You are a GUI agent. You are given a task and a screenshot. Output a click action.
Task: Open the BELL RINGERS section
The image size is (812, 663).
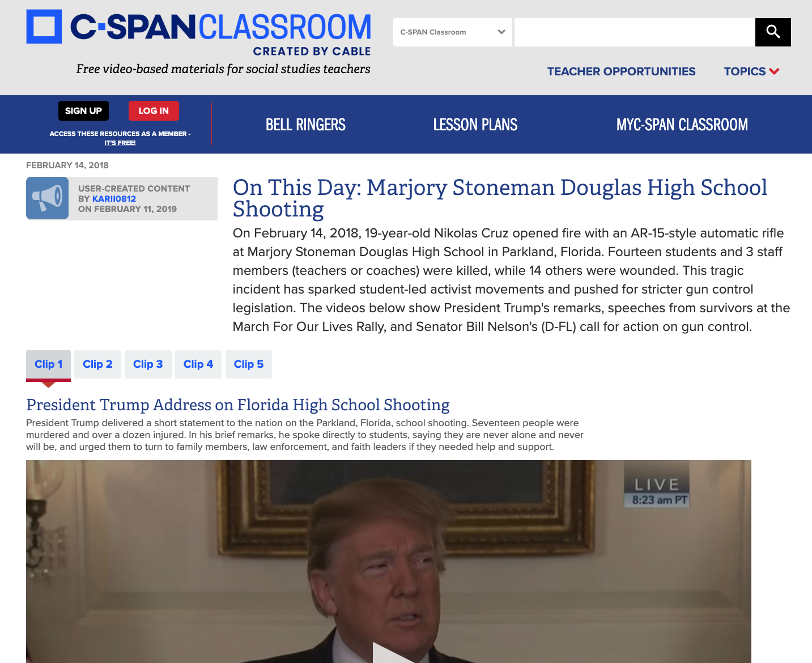click(x=305, y=124)
